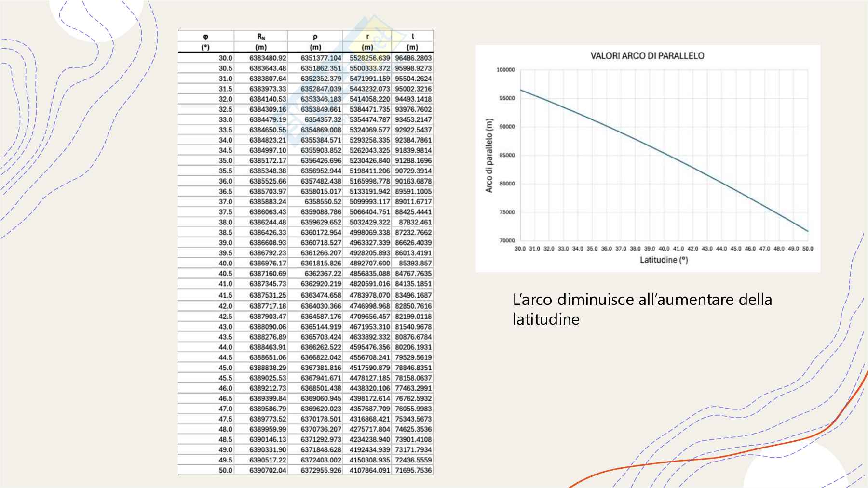This screenshot has width=868, height=488.
Task: Click the 40.0 tick label on chart x-axis
Action: tap(664, 249)
